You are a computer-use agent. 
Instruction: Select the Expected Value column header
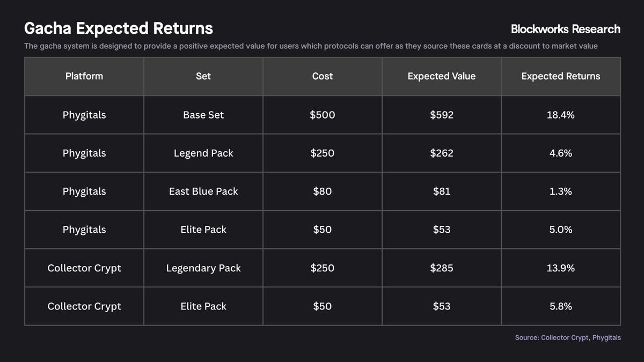click(x=442, y=76)
